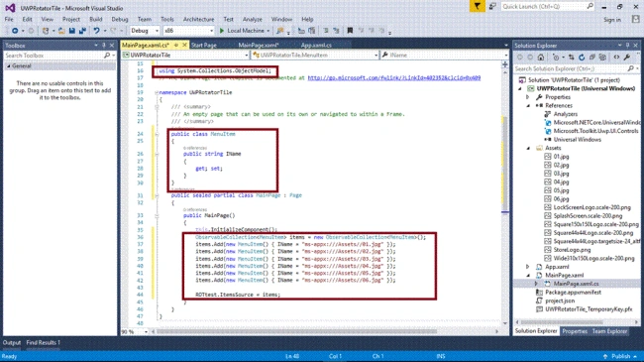644x362 pixels.
Task: Open the Analyze menu
Action: pos(253,19)
